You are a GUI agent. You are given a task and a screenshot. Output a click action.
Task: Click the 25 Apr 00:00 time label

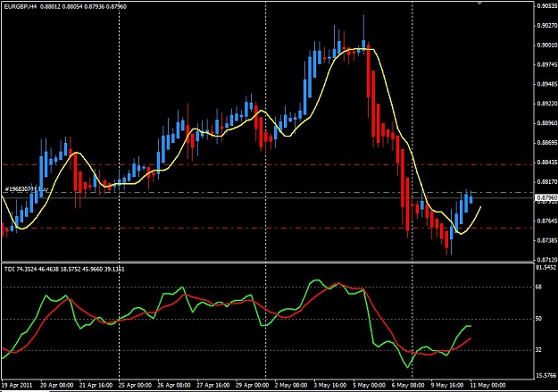click(x=135, y=385)
